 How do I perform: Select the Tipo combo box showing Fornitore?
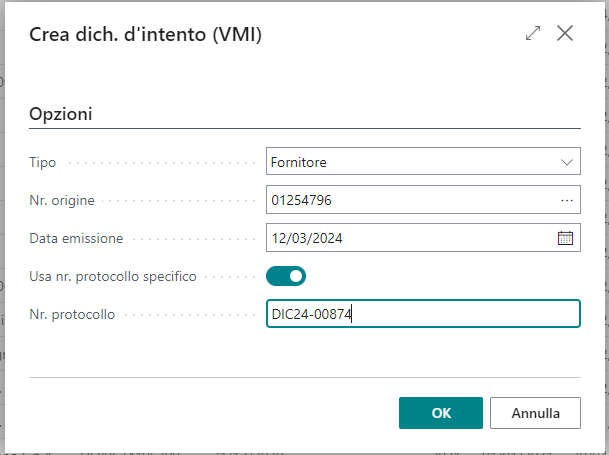click(x=410, y=162)
